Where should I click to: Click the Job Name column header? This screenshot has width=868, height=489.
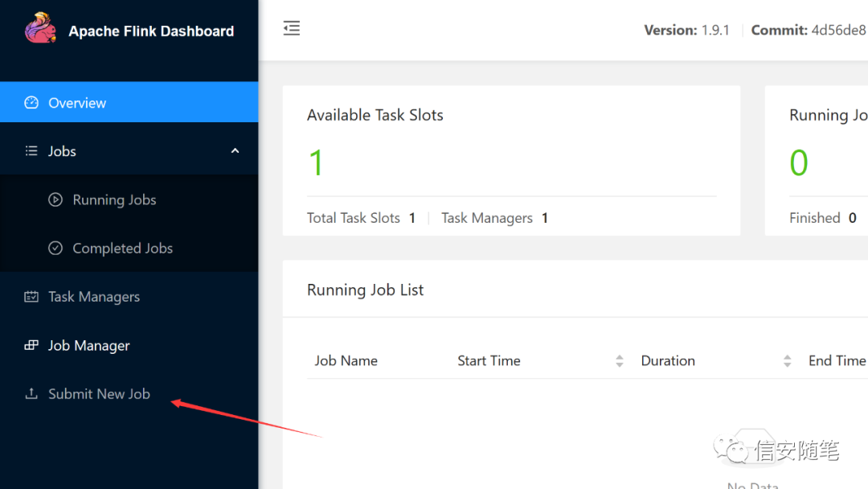pyautogui.click(x=346, y=360)
